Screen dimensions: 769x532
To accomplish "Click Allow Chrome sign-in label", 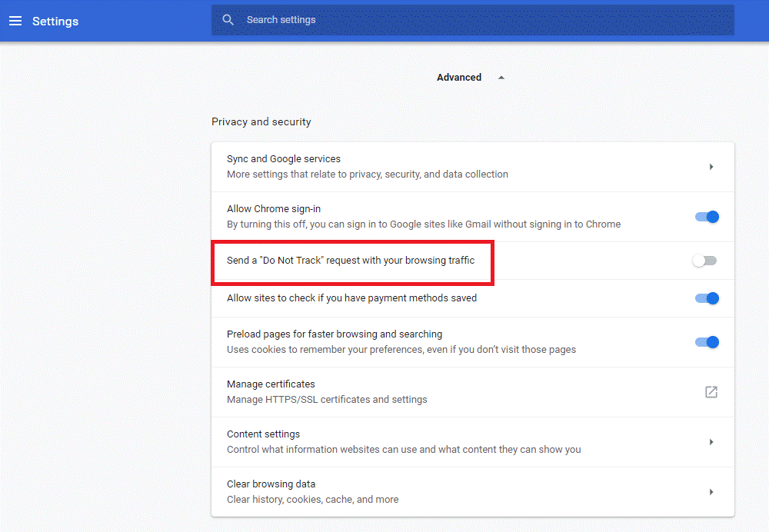I will tap(274, 209).
